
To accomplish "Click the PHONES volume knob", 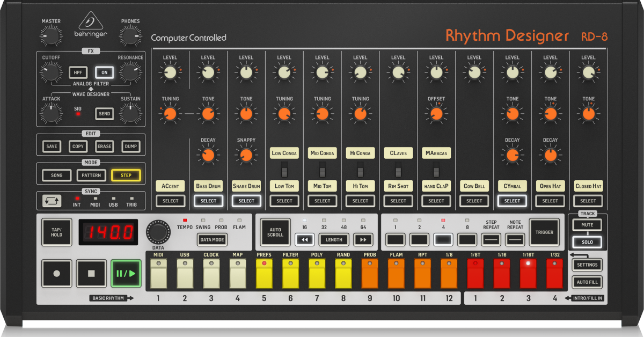I will [130, 36].
